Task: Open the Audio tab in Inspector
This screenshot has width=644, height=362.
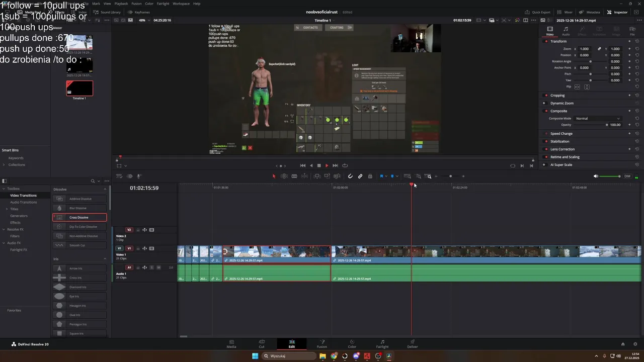Action: click(x=566, y=31)
